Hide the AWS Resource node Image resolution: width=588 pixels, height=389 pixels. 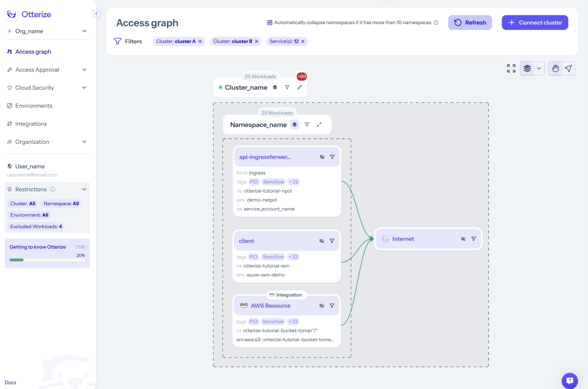tap(321, 306)
